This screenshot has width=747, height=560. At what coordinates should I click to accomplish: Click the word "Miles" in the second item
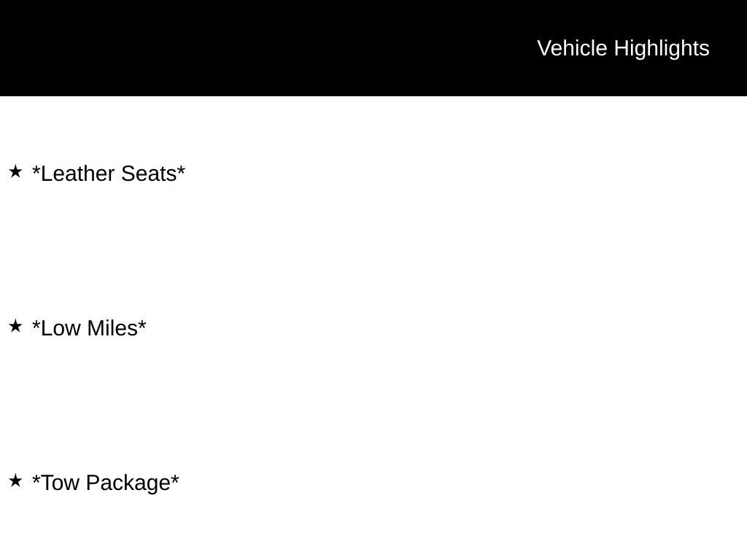pos(112,328)
